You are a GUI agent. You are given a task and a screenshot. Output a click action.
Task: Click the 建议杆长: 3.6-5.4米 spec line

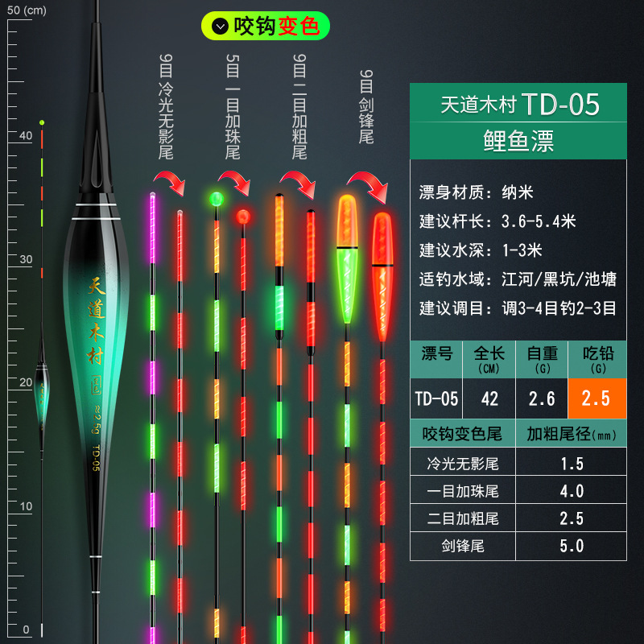point(497,221)
